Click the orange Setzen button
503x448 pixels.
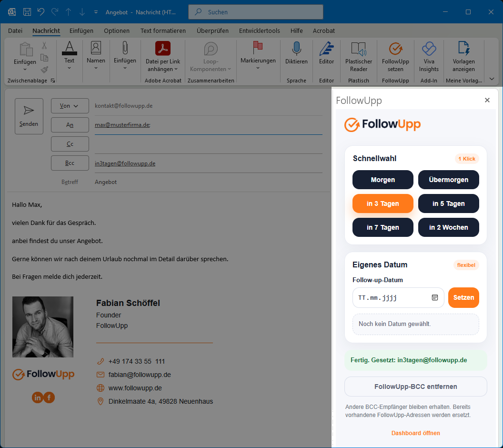point(463,298)
